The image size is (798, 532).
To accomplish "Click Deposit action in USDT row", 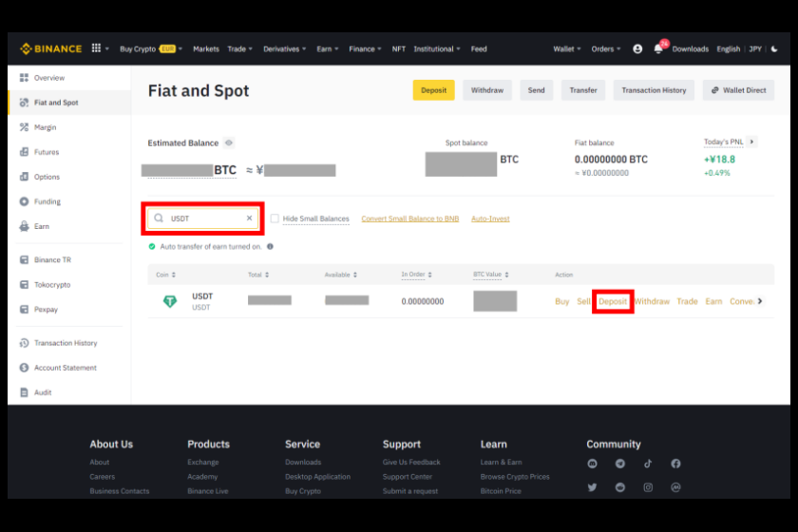I will click(613, 301).
